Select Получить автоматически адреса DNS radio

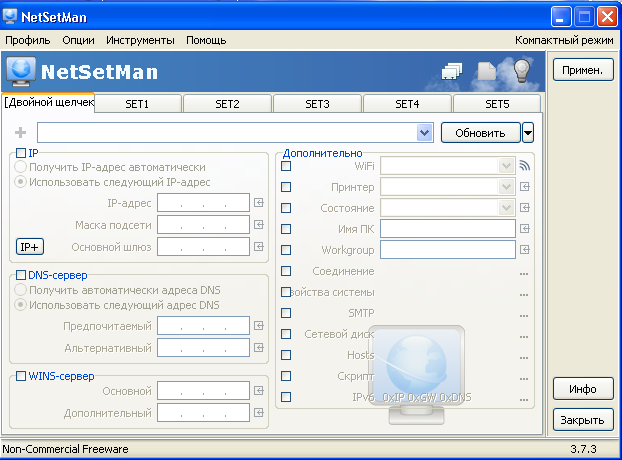(x=21, y=290)
